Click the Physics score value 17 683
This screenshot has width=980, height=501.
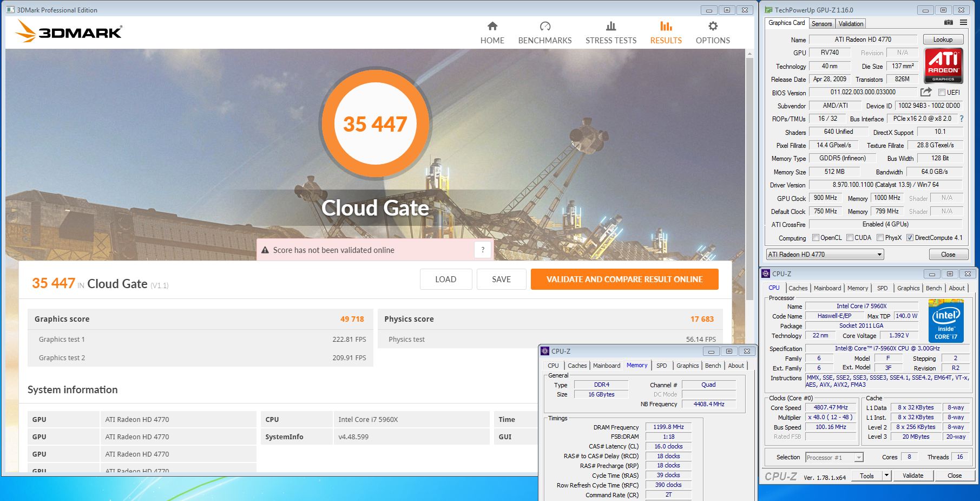pos(702,319)
